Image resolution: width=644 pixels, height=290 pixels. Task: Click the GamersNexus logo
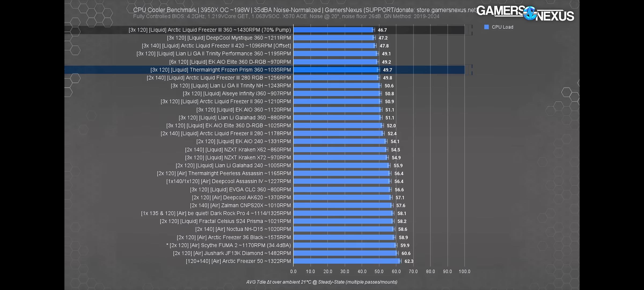coord(525,13)
